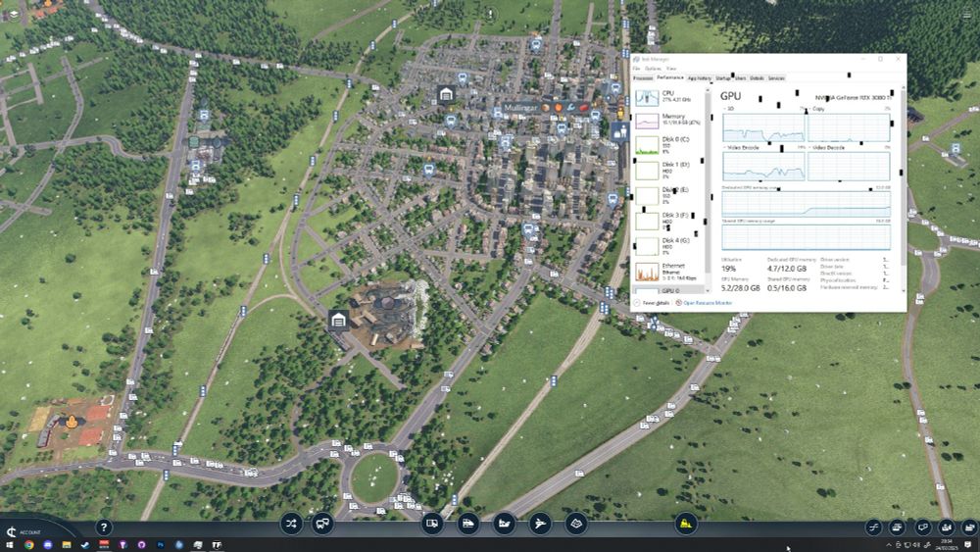This screenshot has width=980, height=552.
Task: Switch to the Services tab
Action: tap(776, 78)
